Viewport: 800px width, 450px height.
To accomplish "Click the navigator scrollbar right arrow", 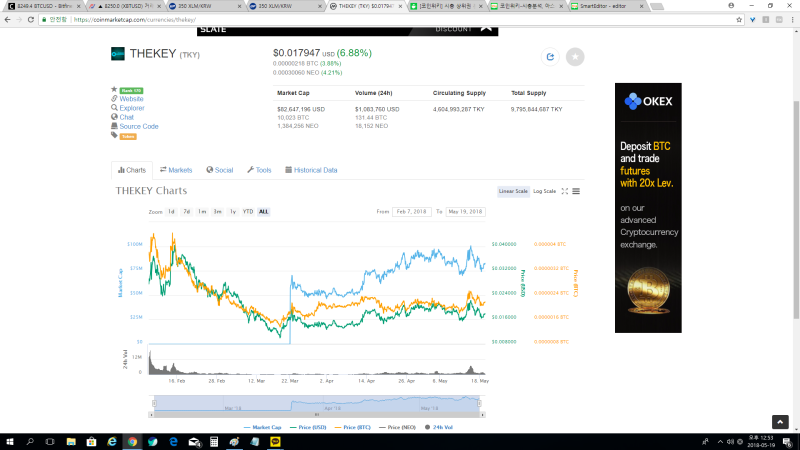I will tap(482, 415).
